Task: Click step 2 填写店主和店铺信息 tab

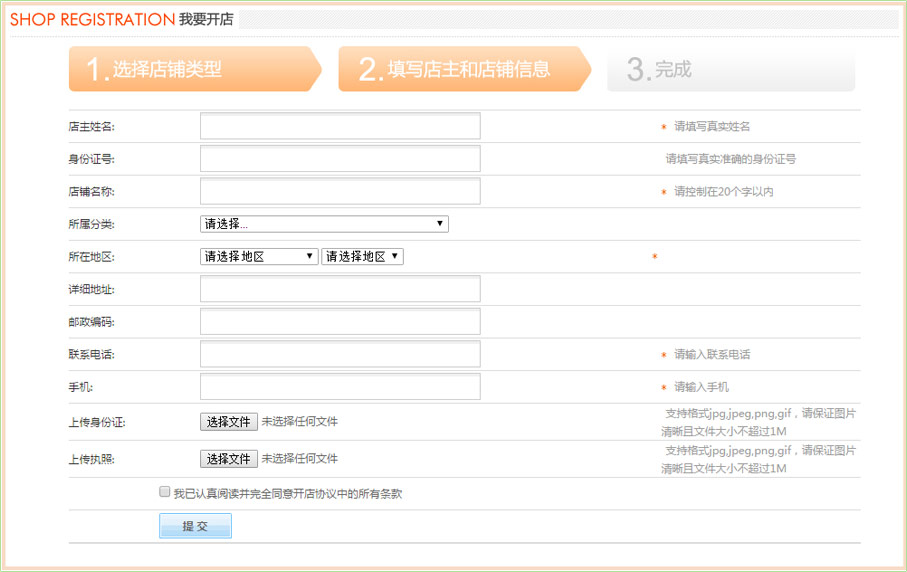Action: coord(463,69)
